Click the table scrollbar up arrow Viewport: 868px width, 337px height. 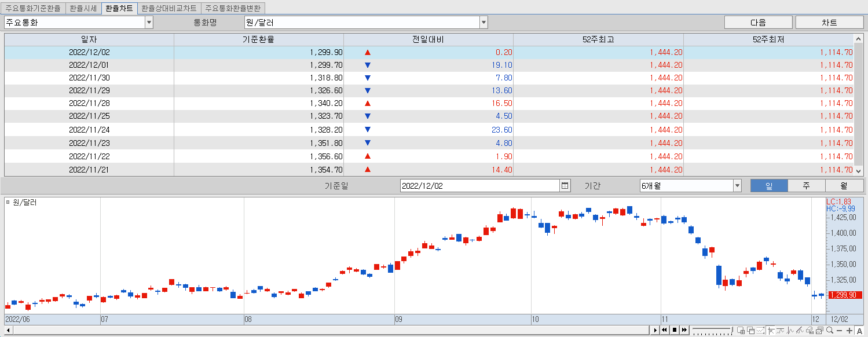(858, 38)
